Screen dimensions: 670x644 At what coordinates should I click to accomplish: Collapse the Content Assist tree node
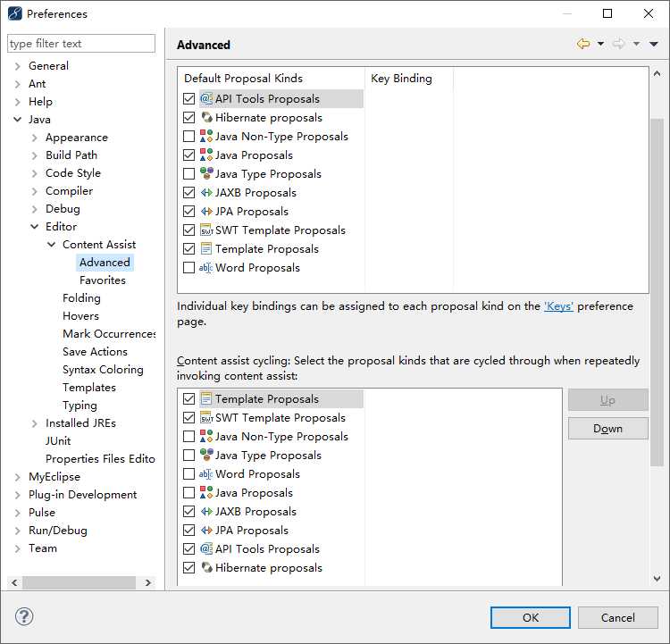pyautogui.click(x=51, y=245)
